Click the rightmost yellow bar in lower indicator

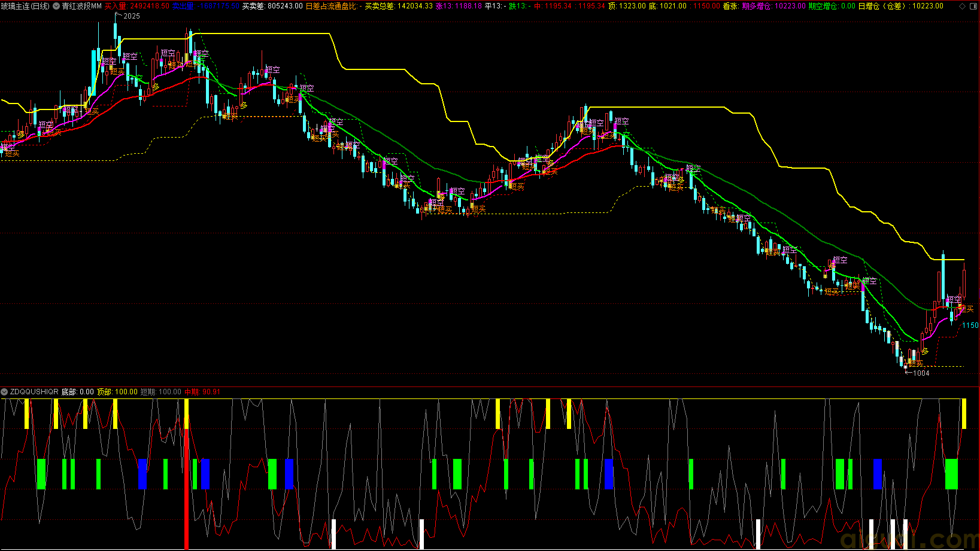pyautogui.click(x=964, y=413)
